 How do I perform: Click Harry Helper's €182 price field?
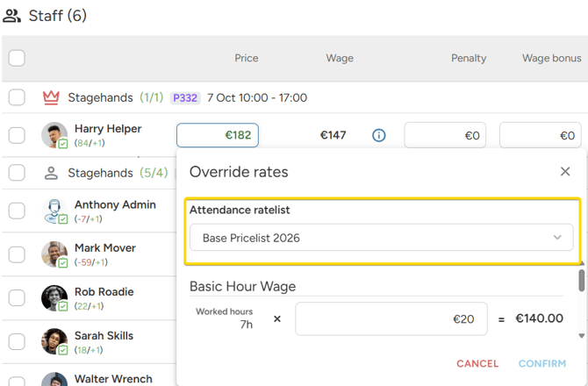click(218, 135)
